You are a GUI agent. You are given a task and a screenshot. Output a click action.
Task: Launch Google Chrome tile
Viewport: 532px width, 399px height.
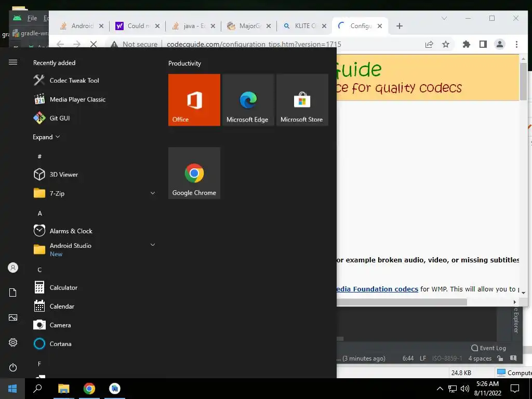[194, 172]
